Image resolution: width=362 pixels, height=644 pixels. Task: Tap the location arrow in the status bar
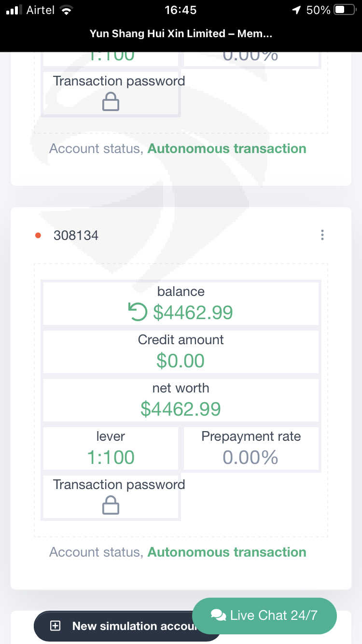[x=296, y=10]
